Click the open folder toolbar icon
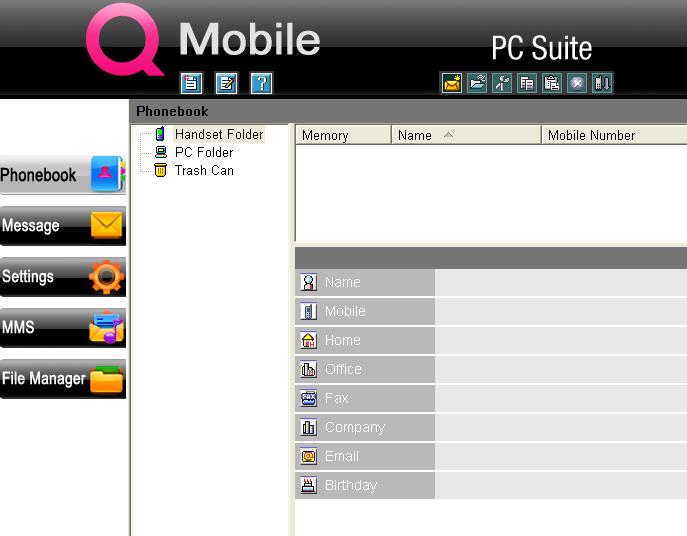Viewport: 687px width, 536px height. (477, 83)
